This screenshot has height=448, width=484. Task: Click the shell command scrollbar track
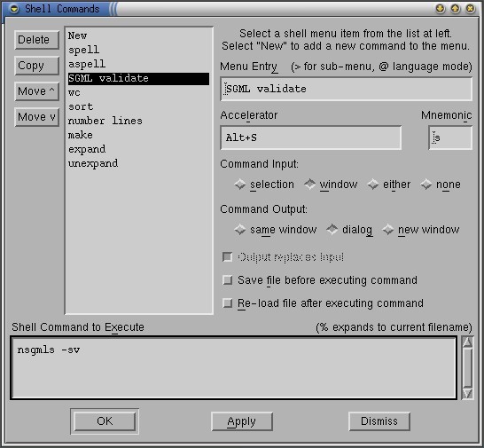coord(468,367)
